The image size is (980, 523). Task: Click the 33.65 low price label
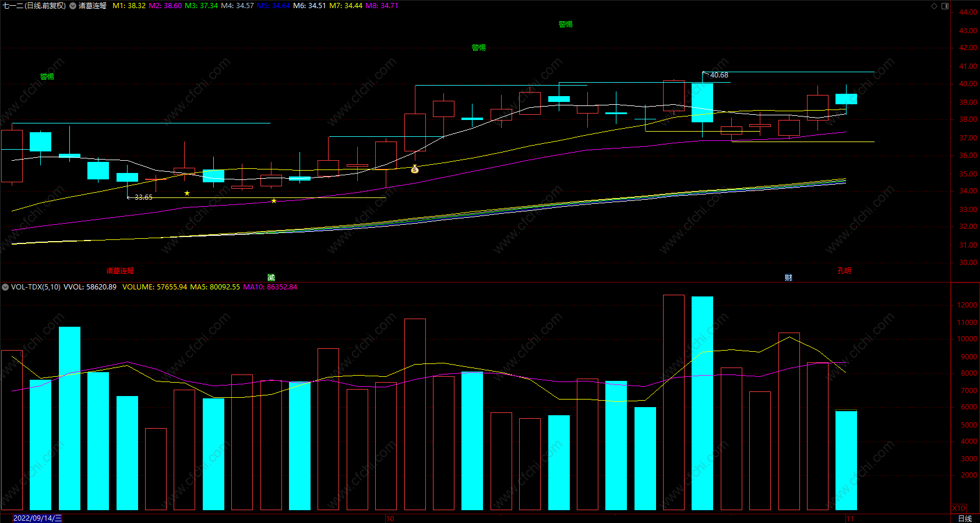(143, 197)
